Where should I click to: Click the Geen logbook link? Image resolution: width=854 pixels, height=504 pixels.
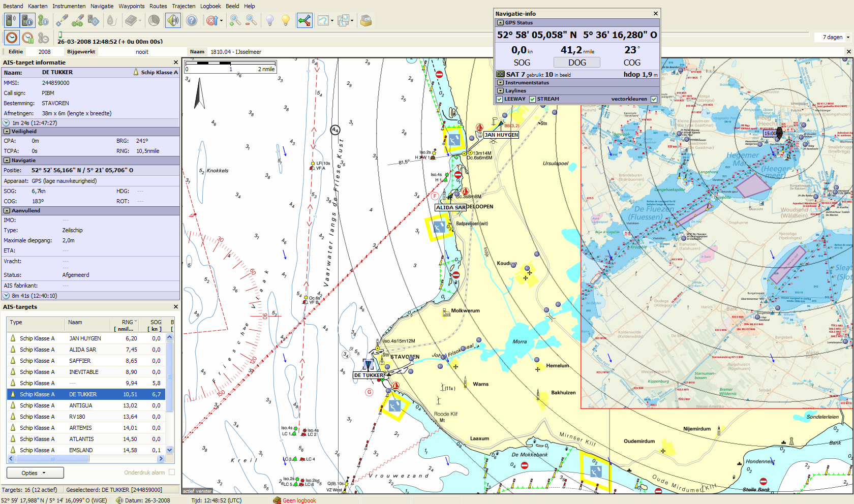pyautogui.click(x=299, y=500)
